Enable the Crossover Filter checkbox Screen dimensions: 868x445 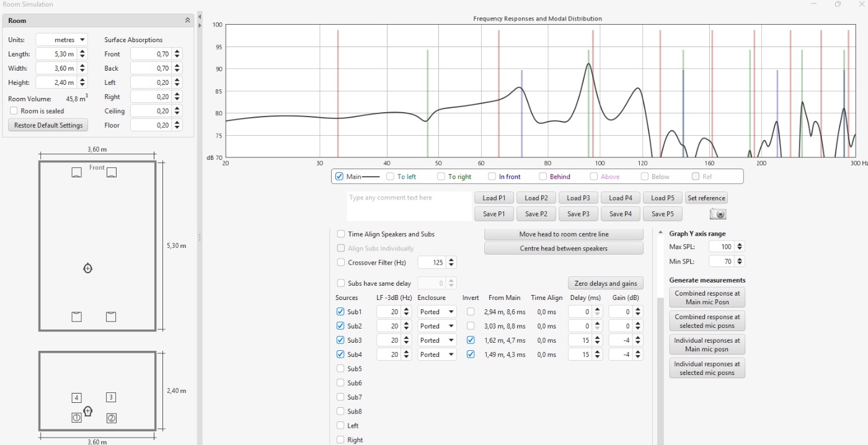pos(341,262)
